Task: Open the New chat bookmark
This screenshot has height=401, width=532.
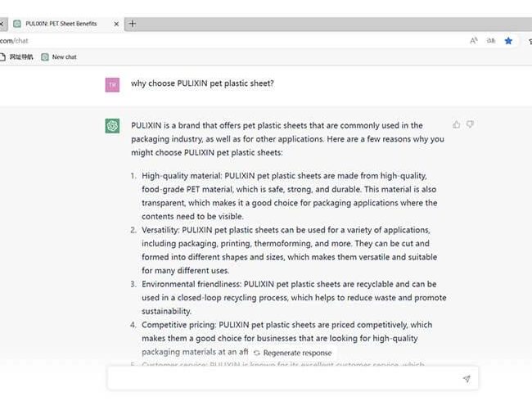Action: point(59,57)
